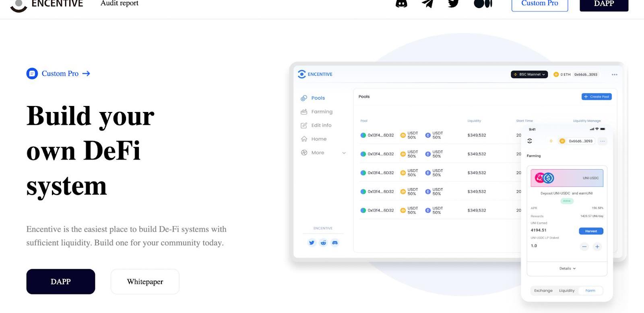Open Farming in the dashboard sidebar
Screen dimensions: 644x313
click(x=322, y=112)
